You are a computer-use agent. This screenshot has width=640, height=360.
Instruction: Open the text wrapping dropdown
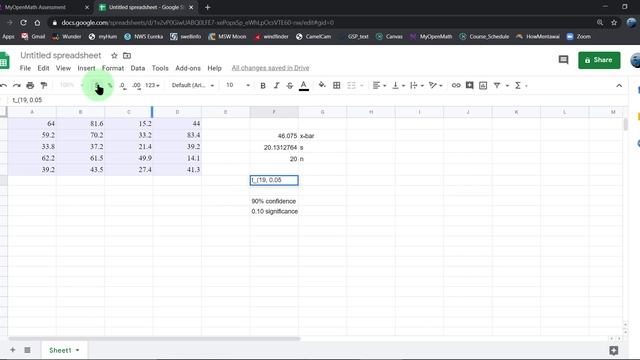click(417, 85)
